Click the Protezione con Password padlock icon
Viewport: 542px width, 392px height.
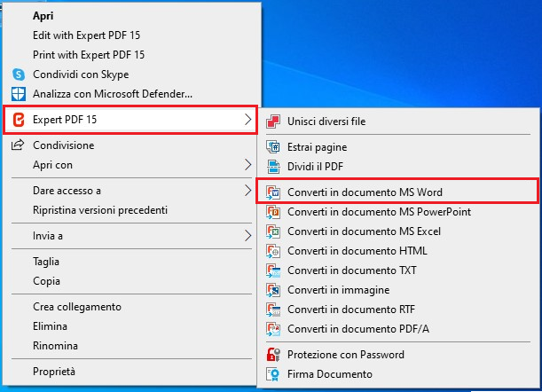point(273,355)
